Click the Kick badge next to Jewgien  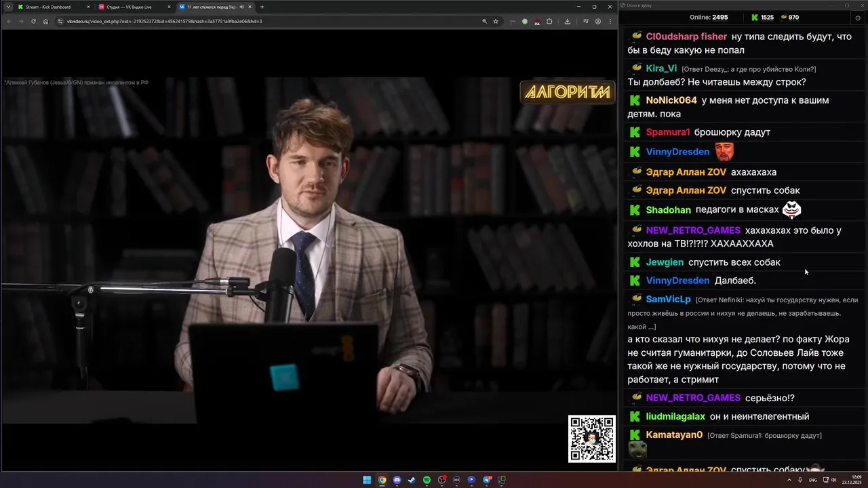coord(635,262)
